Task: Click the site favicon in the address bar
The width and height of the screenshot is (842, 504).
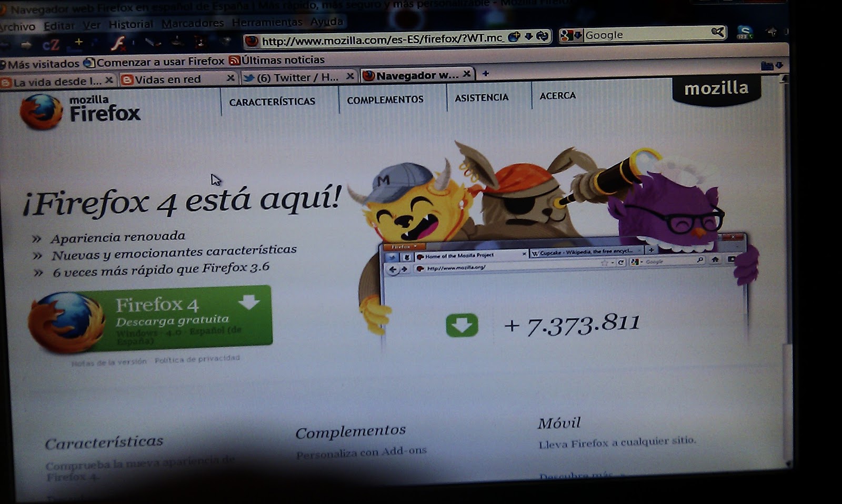Action: tap(252, 41)
